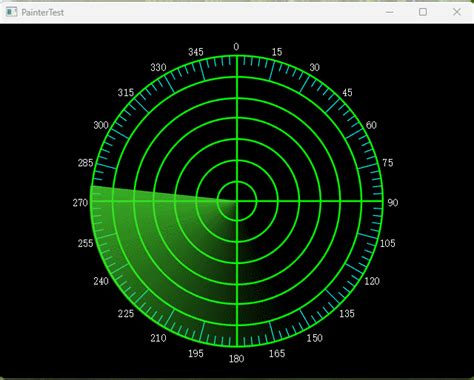This screenshot has width=474, height=380.
Task: Click the 180 degree label at bottom
Action: [236, 359]
